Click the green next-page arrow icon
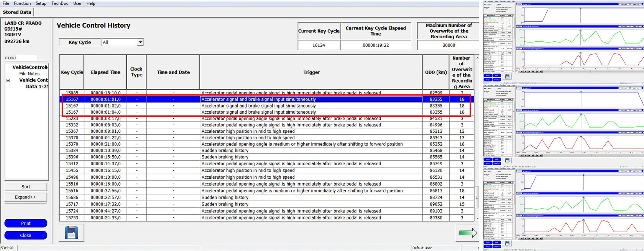 468,232
